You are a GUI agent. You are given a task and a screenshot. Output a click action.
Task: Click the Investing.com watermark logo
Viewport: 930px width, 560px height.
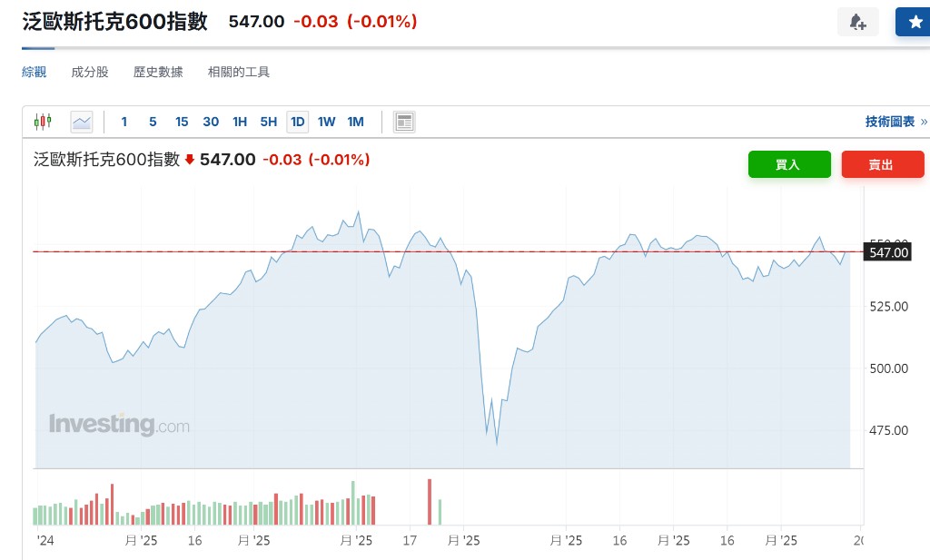[x=119, y=424]
